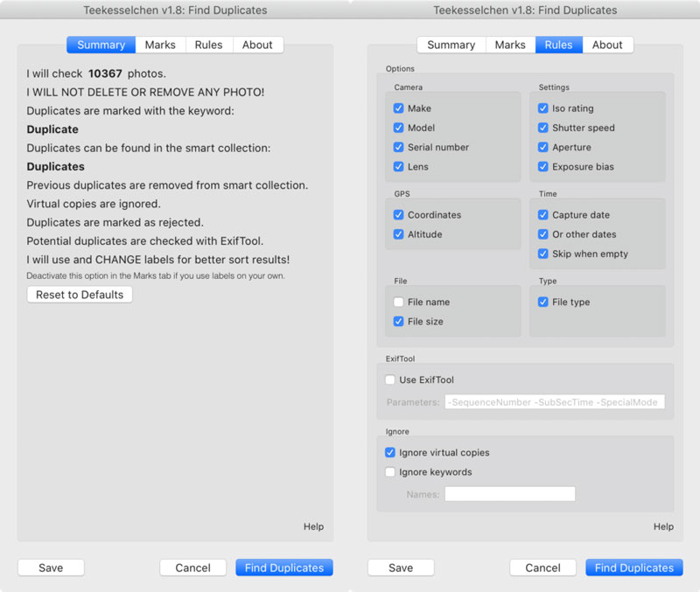Turn off the GPS Coordinates checkbox

coord(399,215)
